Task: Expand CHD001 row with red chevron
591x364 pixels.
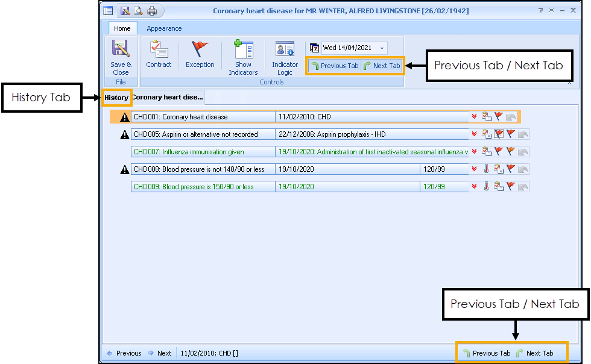Action: pyautogui.click(x=475, y=117)
